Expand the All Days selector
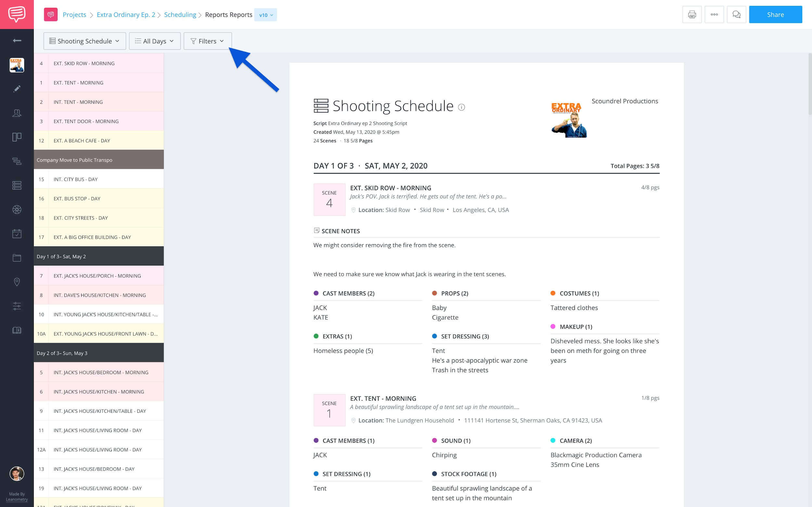The width and height of the screenshot is (812, 507). tap(155, 41)
